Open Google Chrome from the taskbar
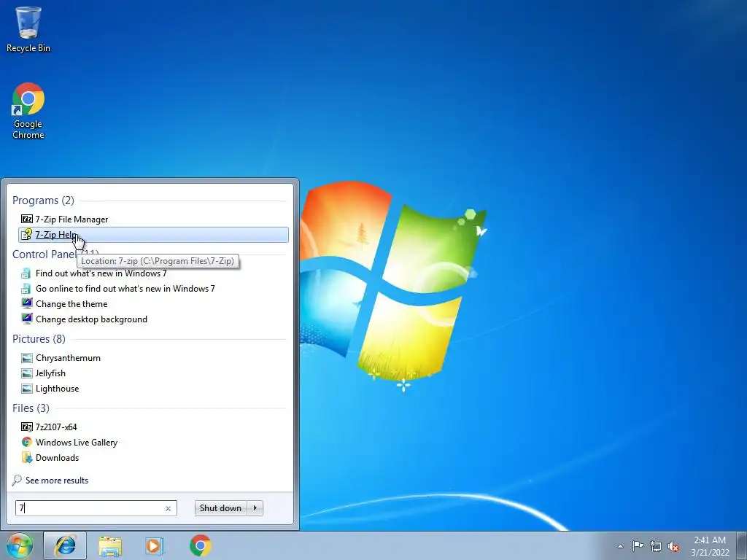747x560 pixels. point(201,545)
